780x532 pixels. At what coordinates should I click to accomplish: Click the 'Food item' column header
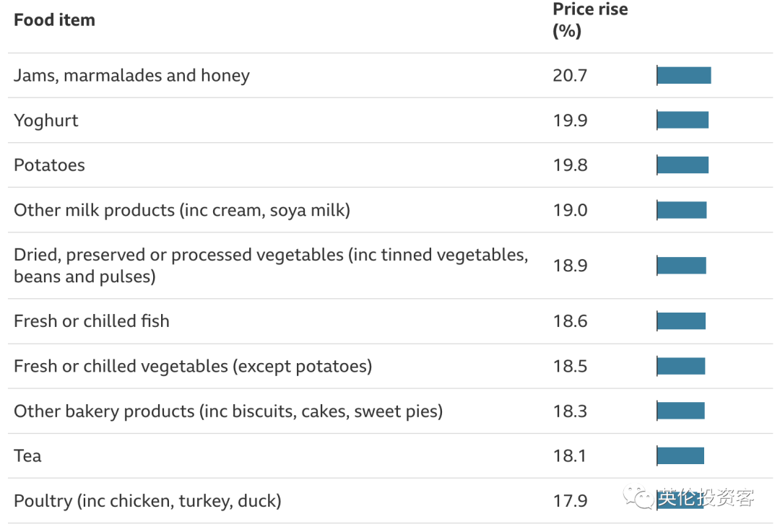[x=54, y=20]
